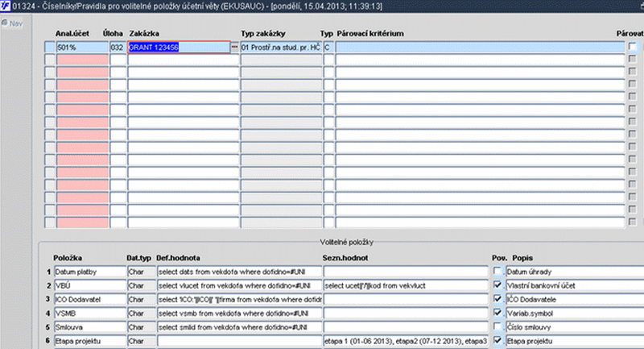Click Def.hodnota 'select dats from vekdofa'
The width and height of the screenshot is (644, 349).
(x=239, y=272)
